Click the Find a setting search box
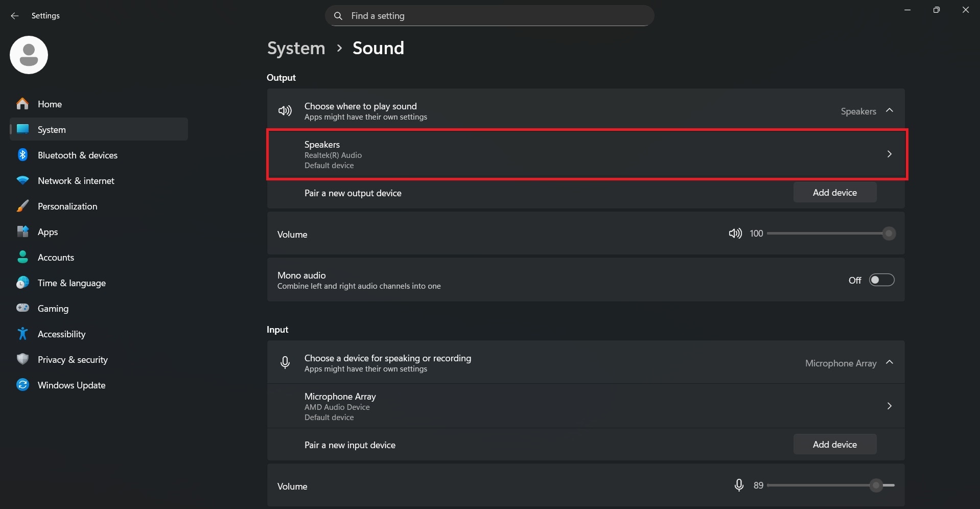Viewport: 980px width, 509px height. (489, 15)
